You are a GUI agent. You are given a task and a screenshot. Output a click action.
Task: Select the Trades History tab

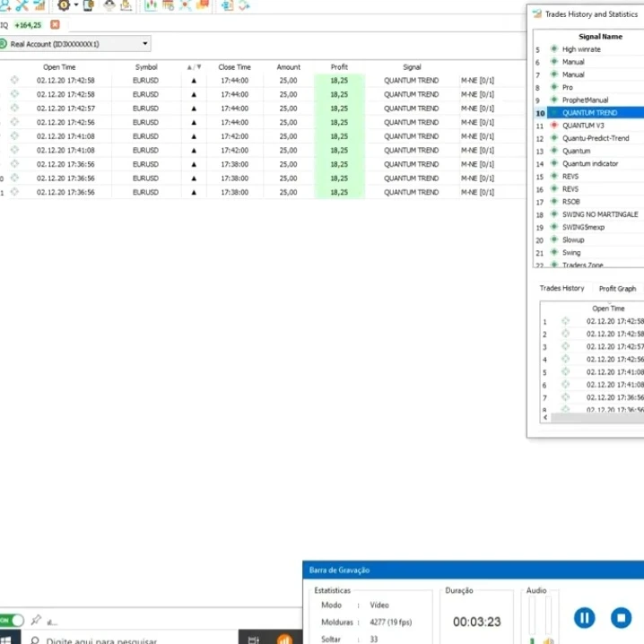(x=561, y=289)
